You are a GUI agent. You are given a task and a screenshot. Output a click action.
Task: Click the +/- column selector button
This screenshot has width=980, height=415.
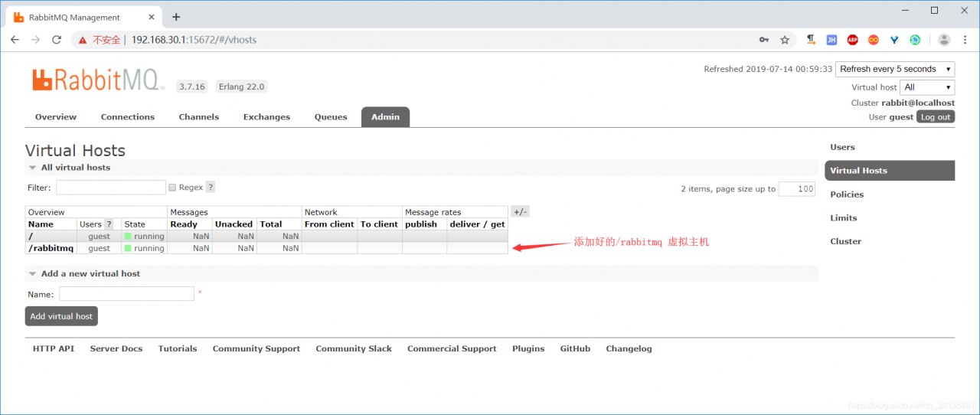click(520, 212)
